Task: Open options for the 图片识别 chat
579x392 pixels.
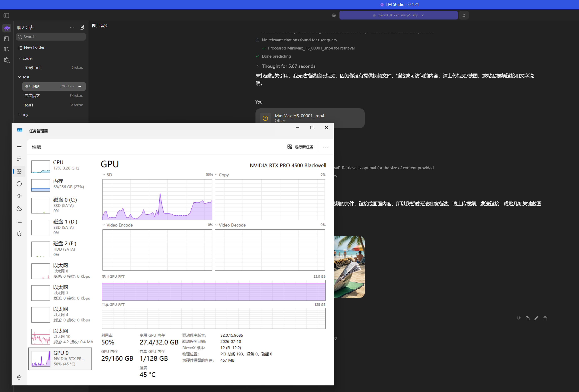Action: click(79, 87)
